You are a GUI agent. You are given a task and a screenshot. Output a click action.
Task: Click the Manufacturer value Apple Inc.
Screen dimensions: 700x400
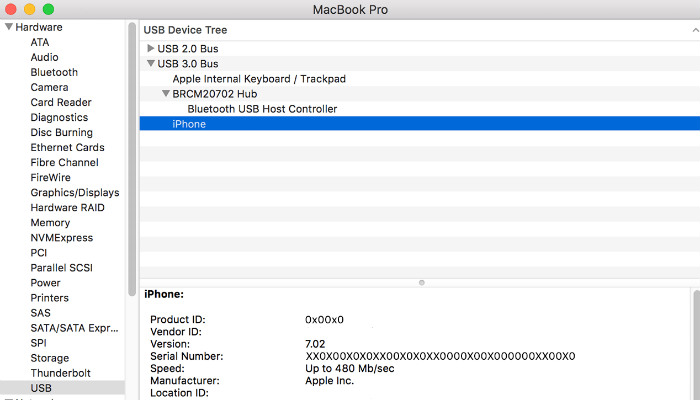tap(329, 381)
